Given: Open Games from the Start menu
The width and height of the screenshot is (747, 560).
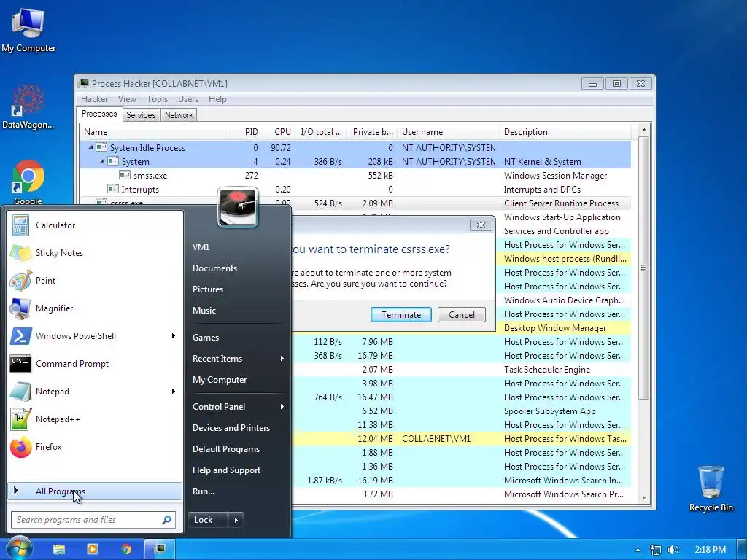Looking at the screenshot, I should pos(206,338).
